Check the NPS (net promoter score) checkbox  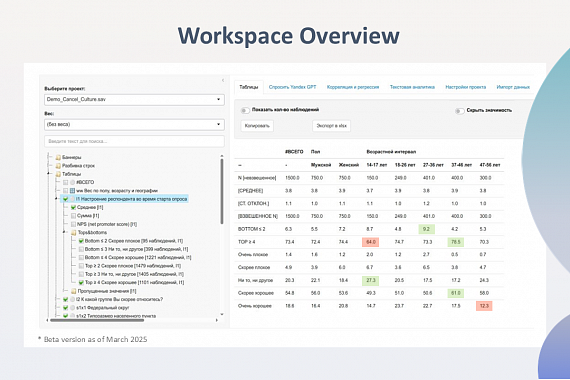(x=73, y=224)
